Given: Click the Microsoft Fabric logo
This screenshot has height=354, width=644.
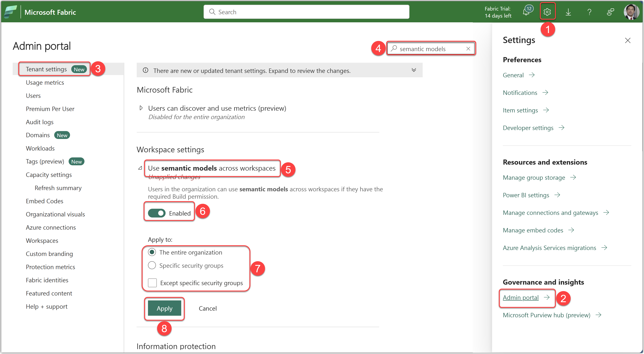Looking at the screenshot, I should point(10,12).
